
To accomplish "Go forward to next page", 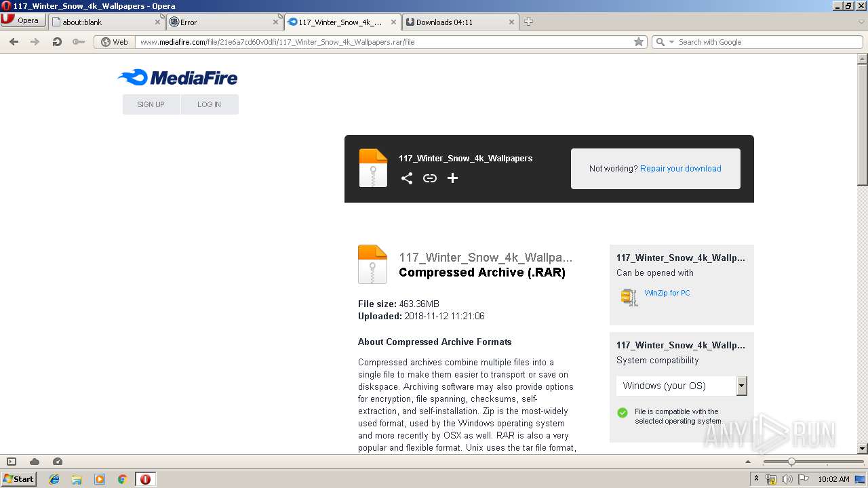I will (35, 41).
